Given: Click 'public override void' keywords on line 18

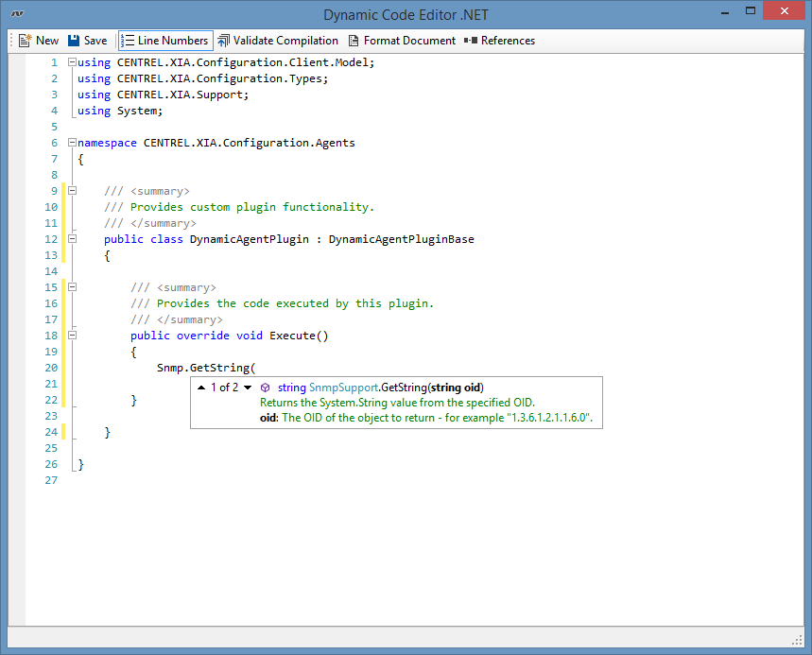Looking at the screenshot, I should pyautogui.click(x=197, y=336).
